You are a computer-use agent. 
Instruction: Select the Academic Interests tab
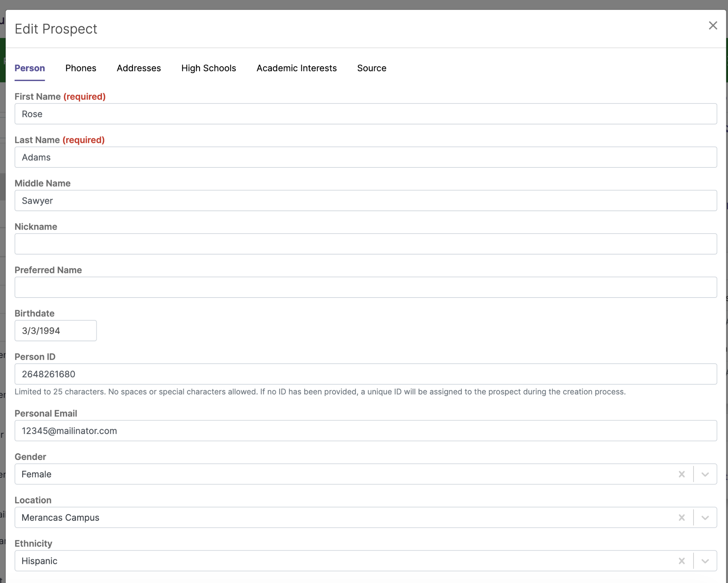tap(296, 68)
